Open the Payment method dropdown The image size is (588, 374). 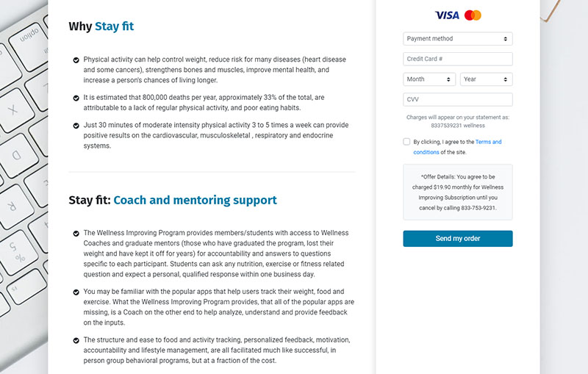[457, 39]
